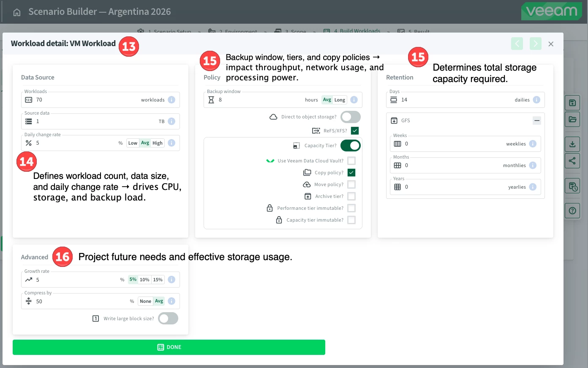Set growth rate preset to 5%

133,280
